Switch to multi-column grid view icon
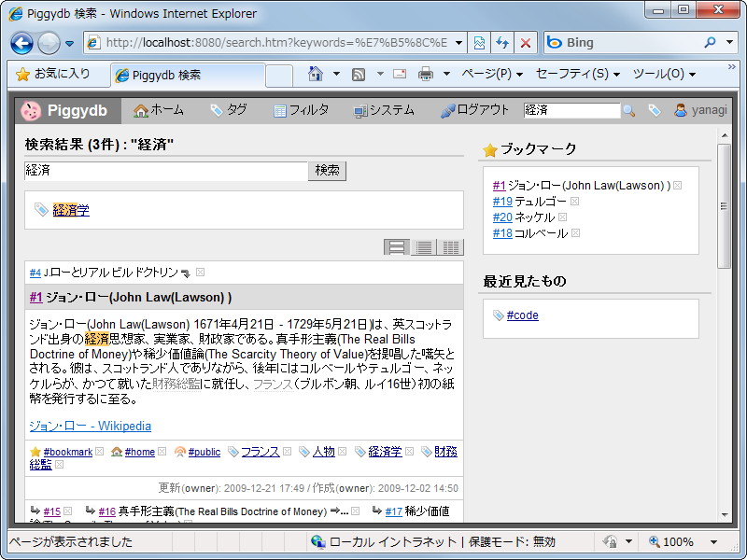Image resolution: width=747 pixels, height=560 pixels. pyautogui.click(x=450, y=247)
